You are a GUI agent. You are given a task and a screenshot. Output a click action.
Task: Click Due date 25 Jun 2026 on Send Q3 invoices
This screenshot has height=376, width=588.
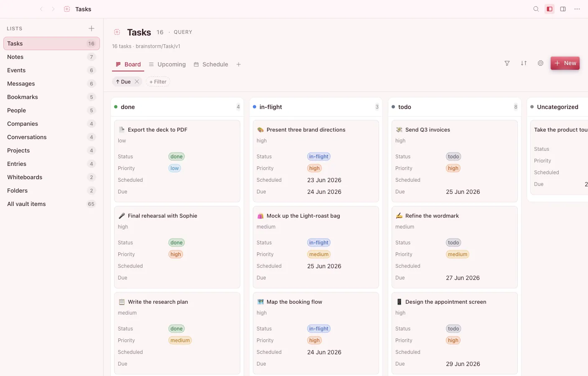[463, 192]
